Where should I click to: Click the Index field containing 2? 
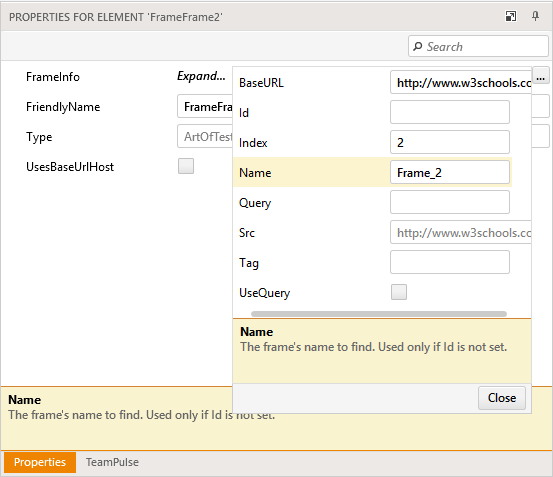450,142
